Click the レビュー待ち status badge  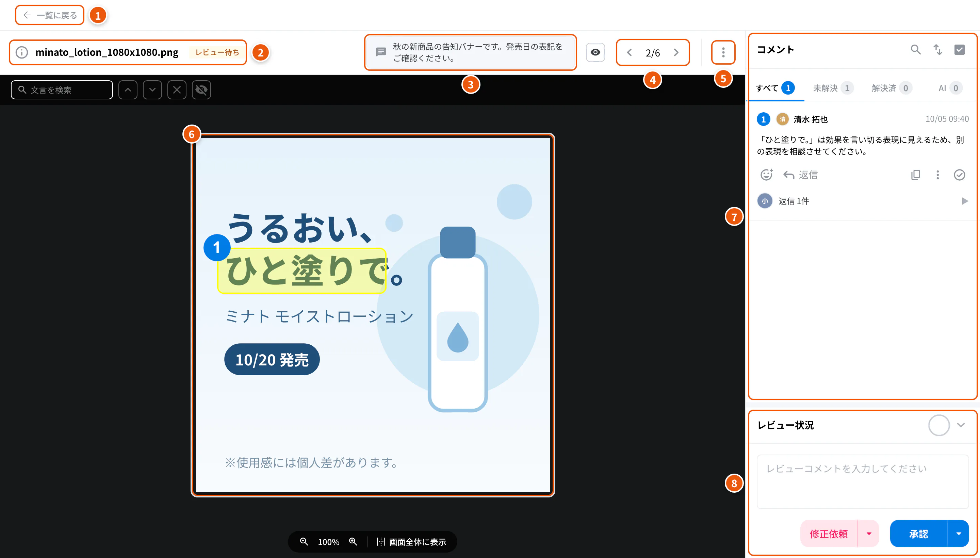coord(217,52)
